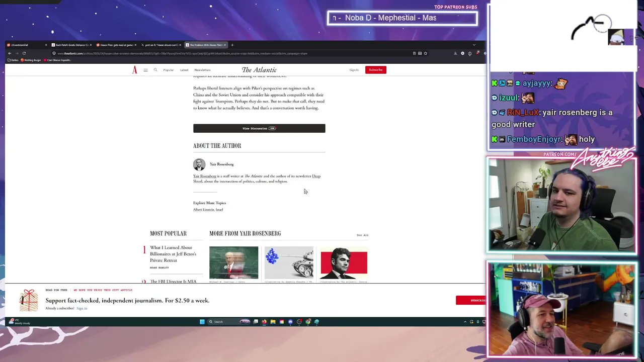The height and width of the screenshot is (362, 644).
Task: Click Yair Rosenberg author portrait
Action: tap(199, 164)
